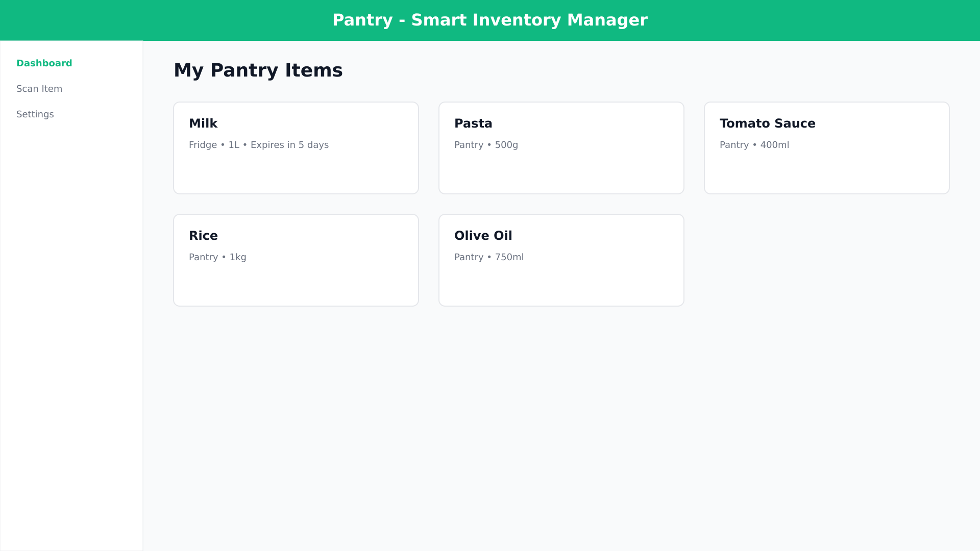Click the Pantry Smart Inventory Manager header title
This screenshot has height=551, width=980.
coord(490,20)
